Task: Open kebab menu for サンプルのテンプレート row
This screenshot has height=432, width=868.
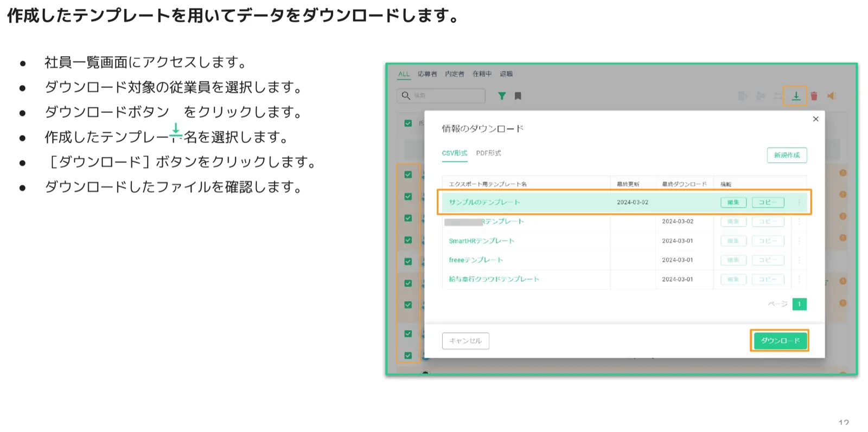Action: coord(799,202)
